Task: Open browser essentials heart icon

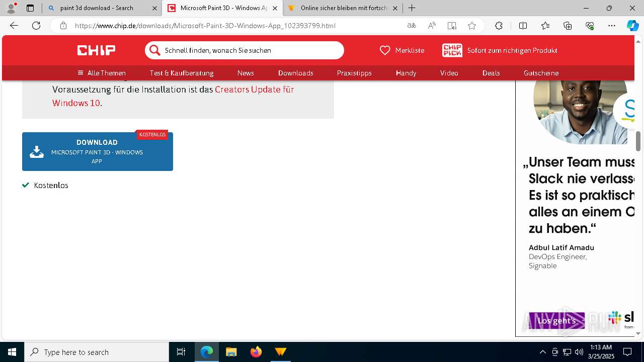Action: [590, 26]
